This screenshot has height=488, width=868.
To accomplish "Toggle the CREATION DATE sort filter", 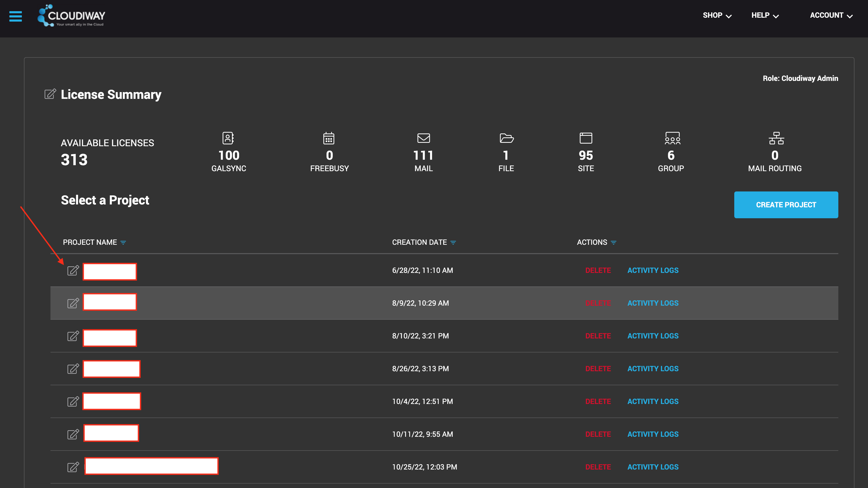I will 453,242.
